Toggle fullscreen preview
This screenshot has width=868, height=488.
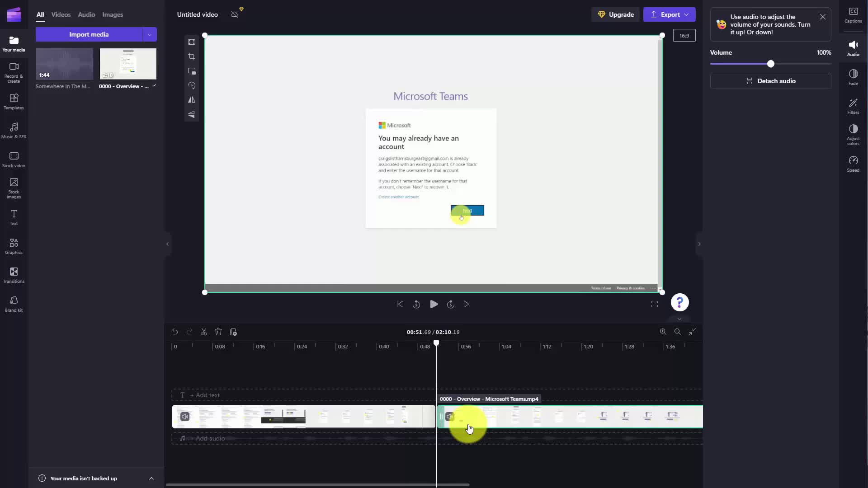tap(655, 304)
